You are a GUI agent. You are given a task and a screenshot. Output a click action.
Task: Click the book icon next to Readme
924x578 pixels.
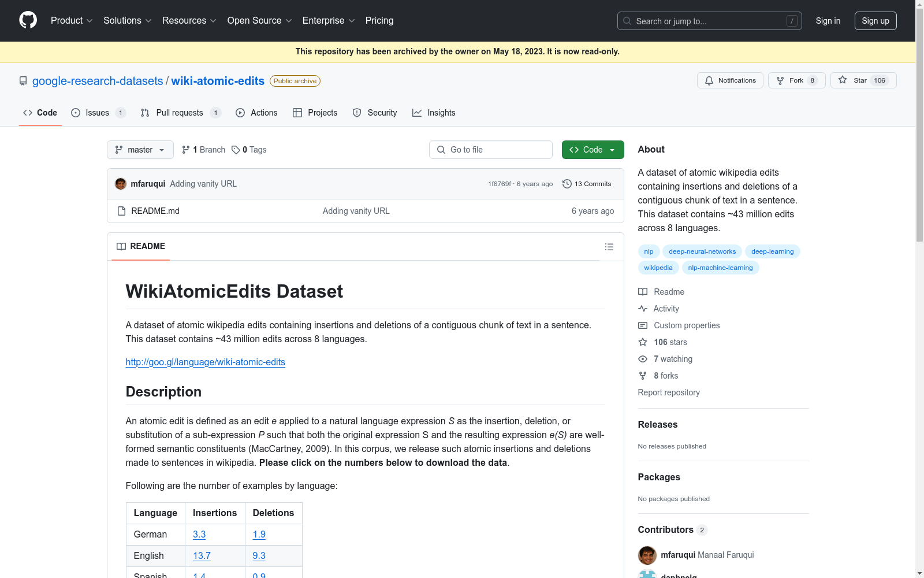coord(643,292)
